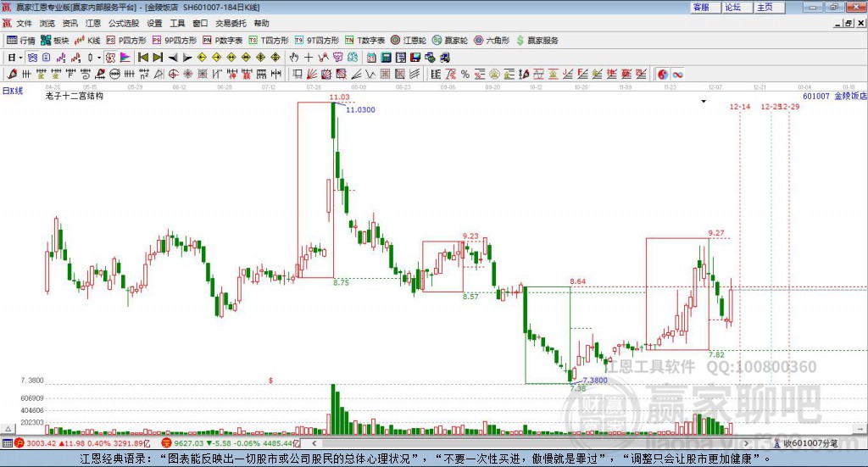Click Shanghai index 3003.42 status entry
This screenshot has height=467, width=868.
[82, 443]
